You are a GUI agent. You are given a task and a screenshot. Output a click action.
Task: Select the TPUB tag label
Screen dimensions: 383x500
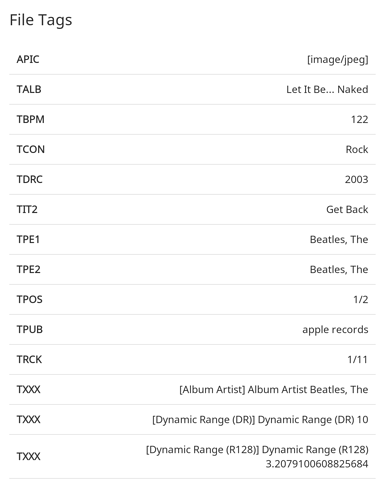click(30, 329)
